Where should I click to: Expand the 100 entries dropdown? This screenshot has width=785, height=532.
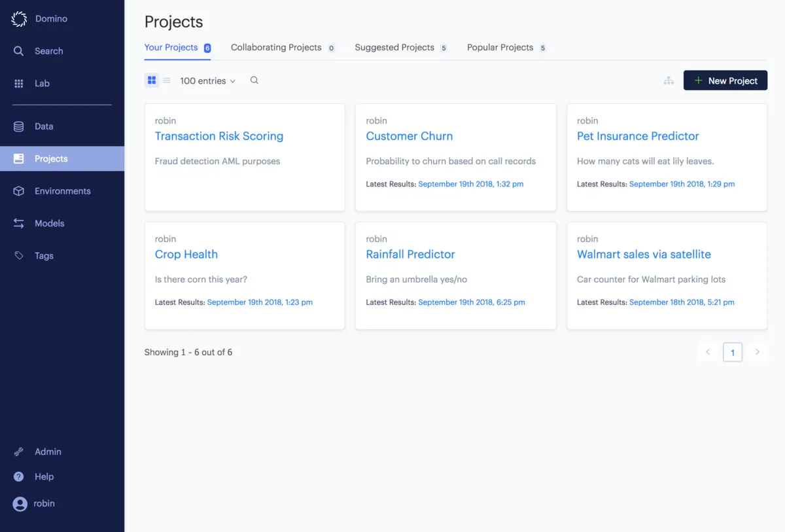coord(207,81)
